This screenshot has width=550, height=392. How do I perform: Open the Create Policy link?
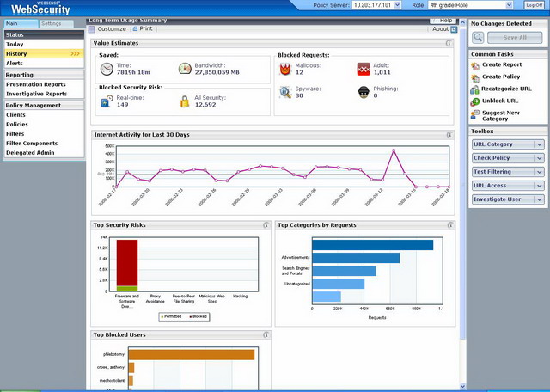coord(501,77)
